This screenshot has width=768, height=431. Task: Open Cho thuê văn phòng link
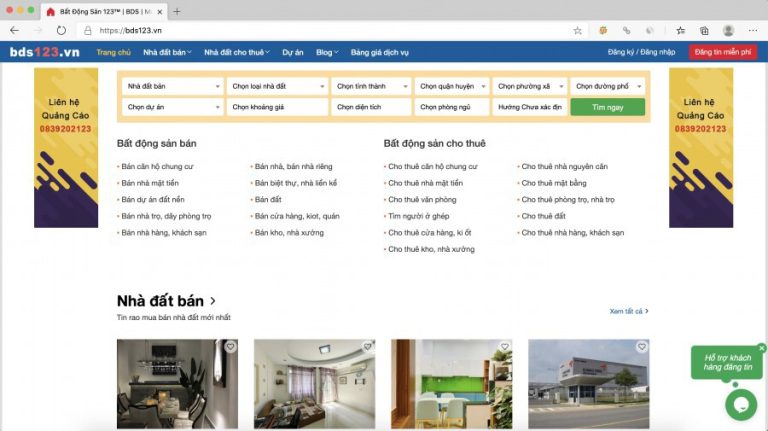(x=422, y=200)
